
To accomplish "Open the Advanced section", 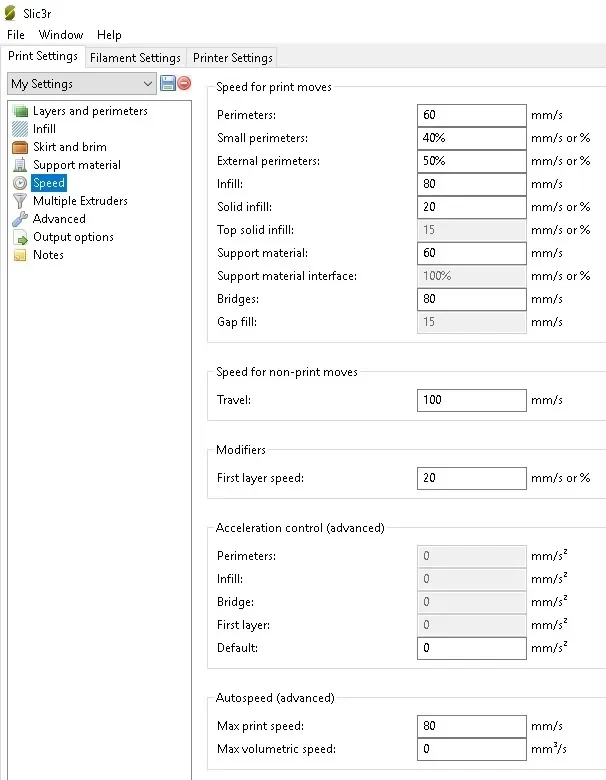I will tap(59, 219).
